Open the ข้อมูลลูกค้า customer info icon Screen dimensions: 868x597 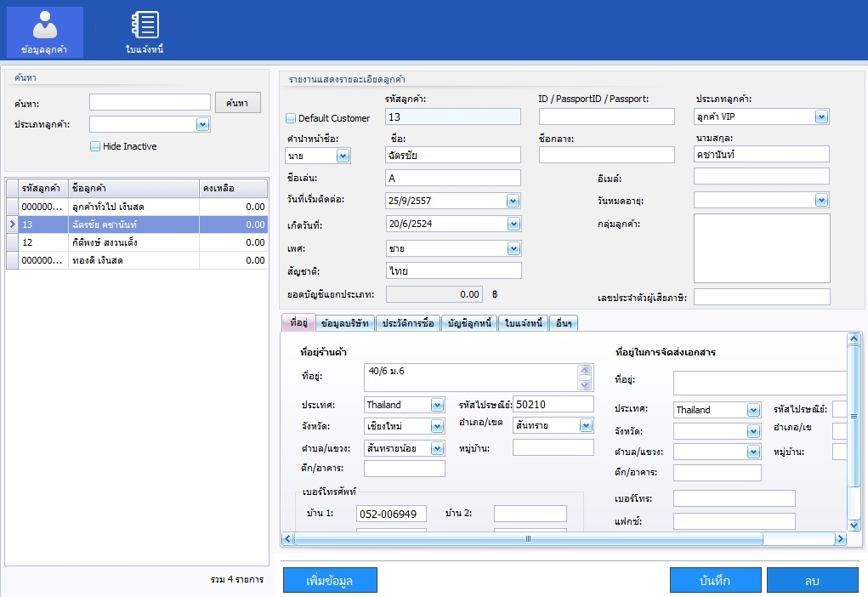tap(44, 31)
